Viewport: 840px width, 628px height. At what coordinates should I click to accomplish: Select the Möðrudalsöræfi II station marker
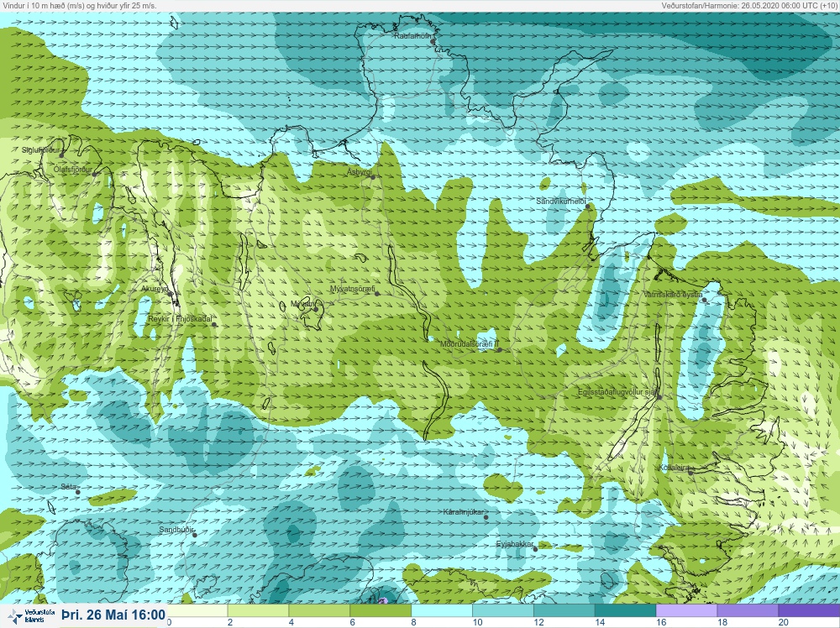click(499, 350)
